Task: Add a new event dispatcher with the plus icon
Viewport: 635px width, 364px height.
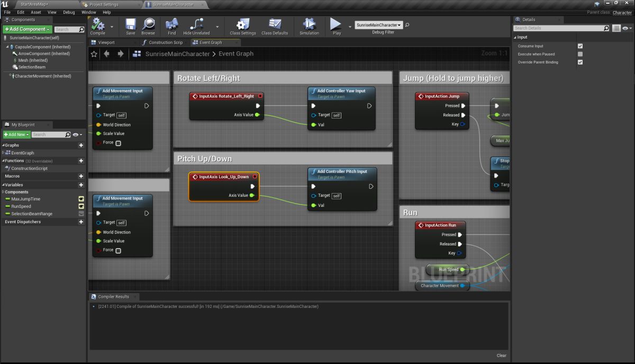Action: click(x=81, y=222)
